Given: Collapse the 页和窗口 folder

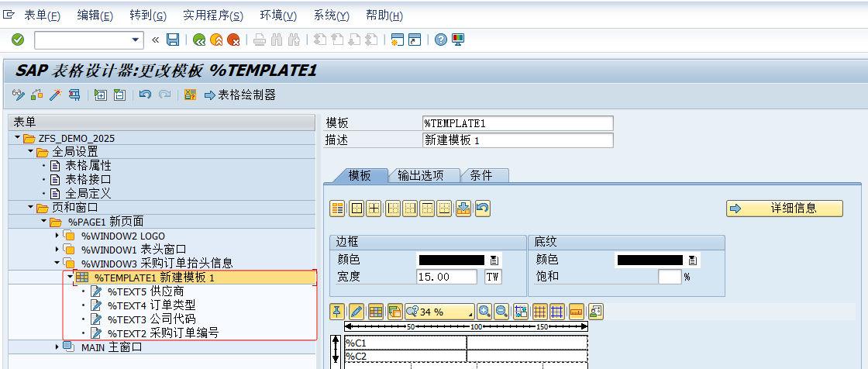Looking at the screenshot, I should (x=30, y=208).
